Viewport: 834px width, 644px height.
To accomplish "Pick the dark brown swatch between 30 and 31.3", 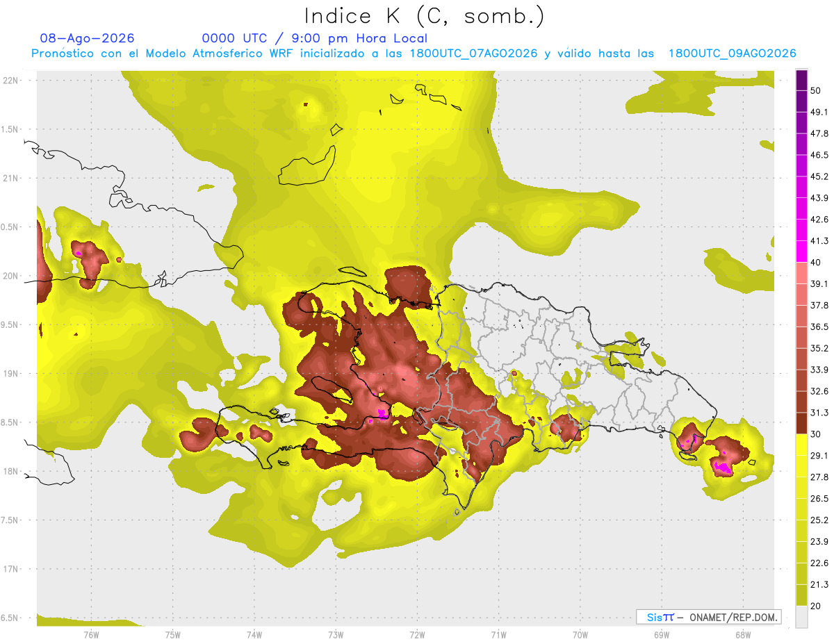I will tap(801, 423).
